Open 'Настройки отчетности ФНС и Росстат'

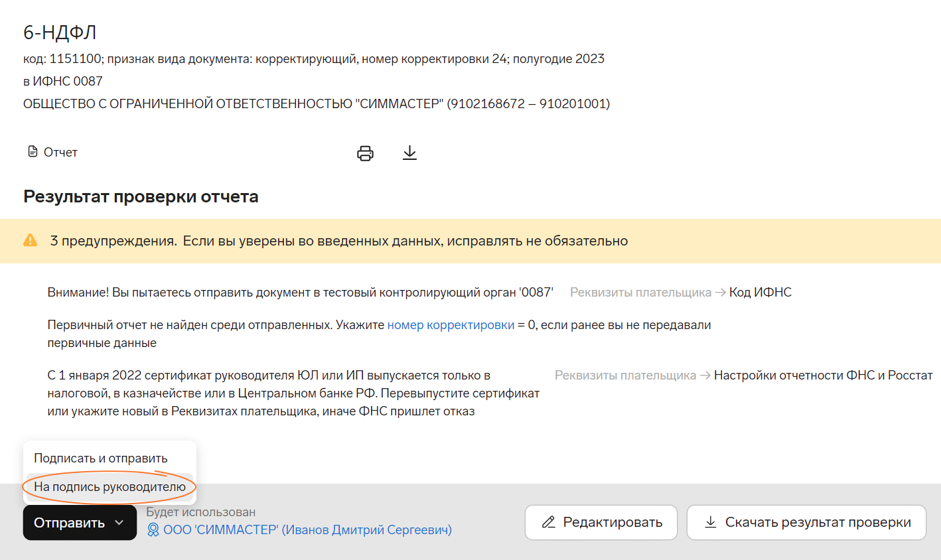(823, 376)
